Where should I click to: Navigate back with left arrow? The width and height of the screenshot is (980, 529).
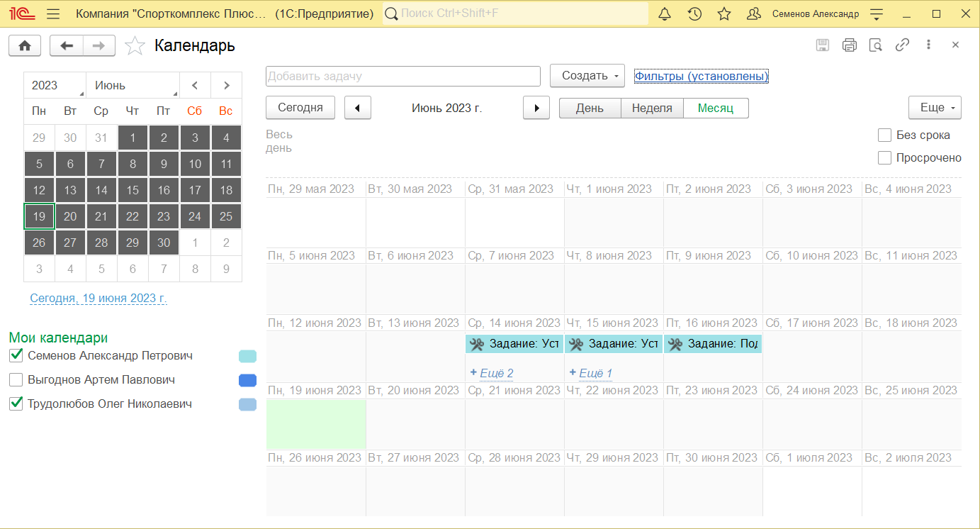tap(67, 45)
